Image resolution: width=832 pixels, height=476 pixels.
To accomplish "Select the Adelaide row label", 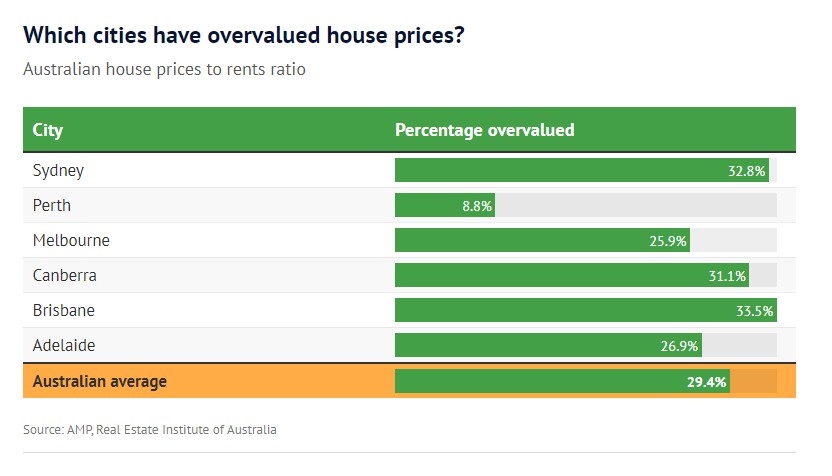I will pos(64,345).
